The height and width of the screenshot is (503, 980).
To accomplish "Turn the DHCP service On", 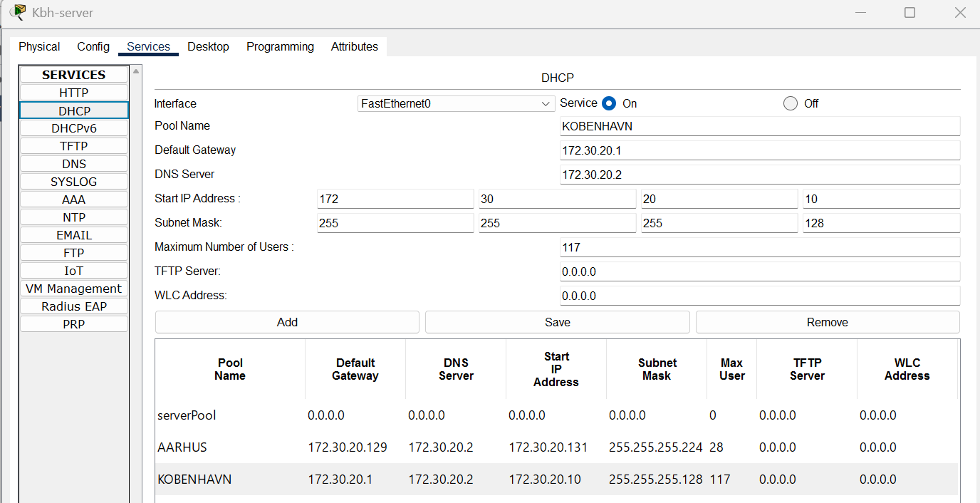I will click(x=609, y=103).
